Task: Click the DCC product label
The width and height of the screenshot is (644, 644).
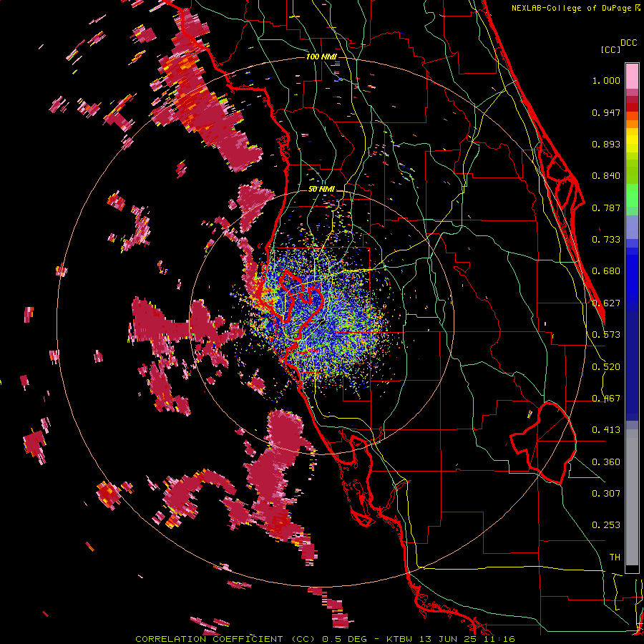Action: pos(629,43)
